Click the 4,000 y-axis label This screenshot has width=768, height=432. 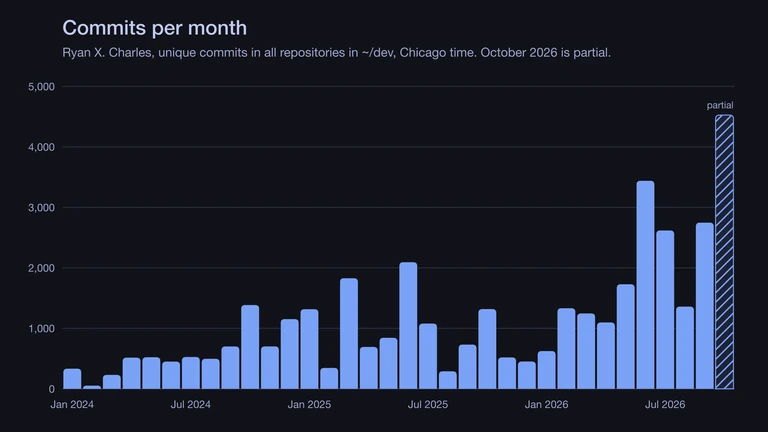tap(41, 147)
